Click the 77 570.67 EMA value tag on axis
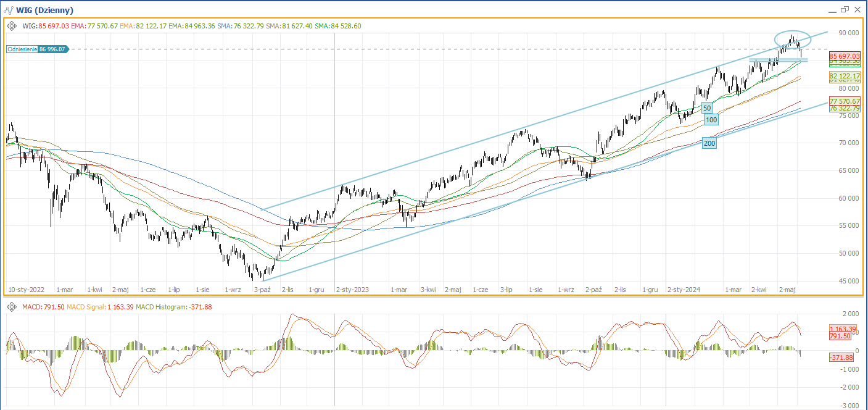Screen dimensions: 868x410 click(x=845, y=101)
